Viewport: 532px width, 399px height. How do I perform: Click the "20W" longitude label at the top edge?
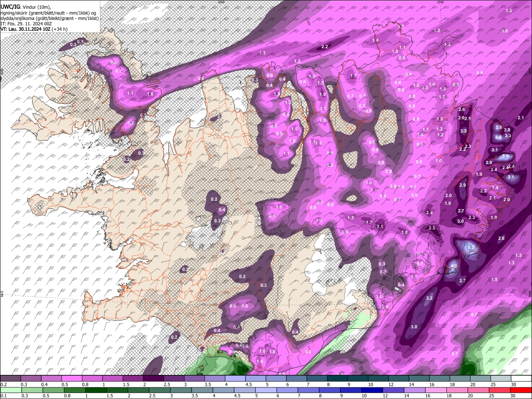pos(221,2)
